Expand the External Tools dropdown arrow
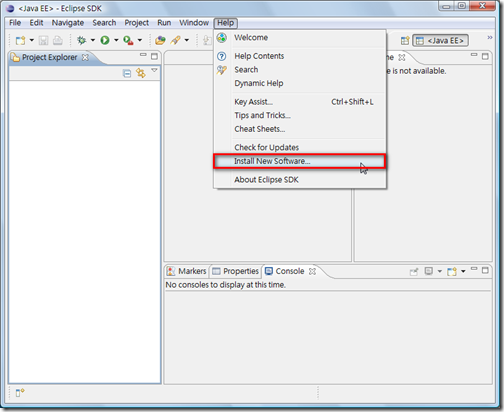This screenshot has width=504, height=412. click(x=140, y=40)
